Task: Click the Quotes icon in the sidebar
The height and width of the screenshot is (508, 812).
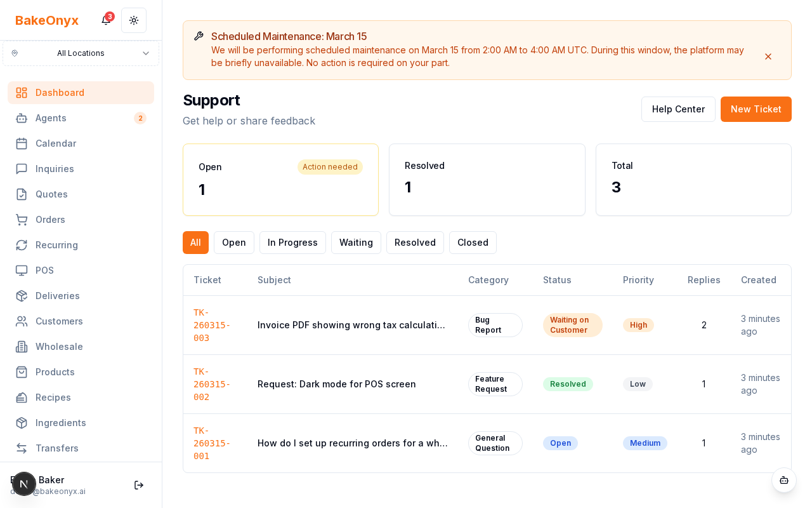Action: pos(21,194)
